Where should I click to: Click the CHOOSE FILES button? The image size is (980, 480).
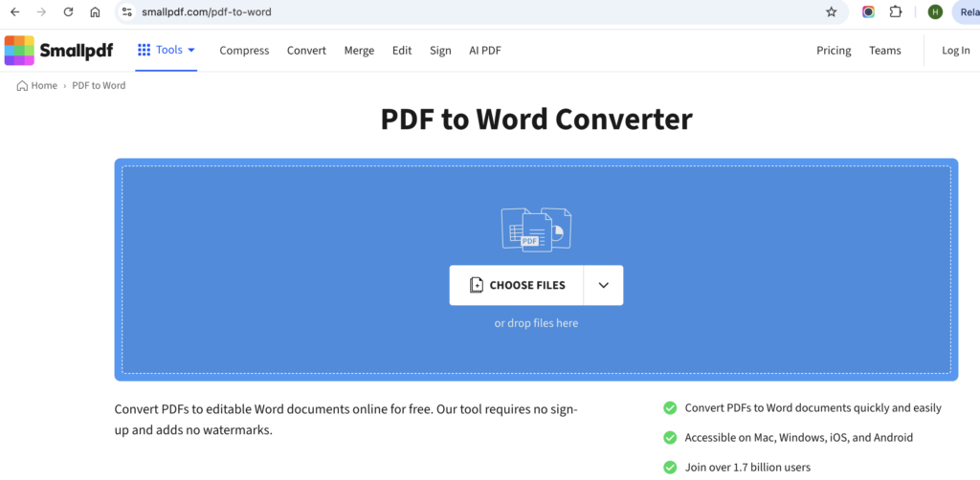pyautogui.click(x=516, y=285)
